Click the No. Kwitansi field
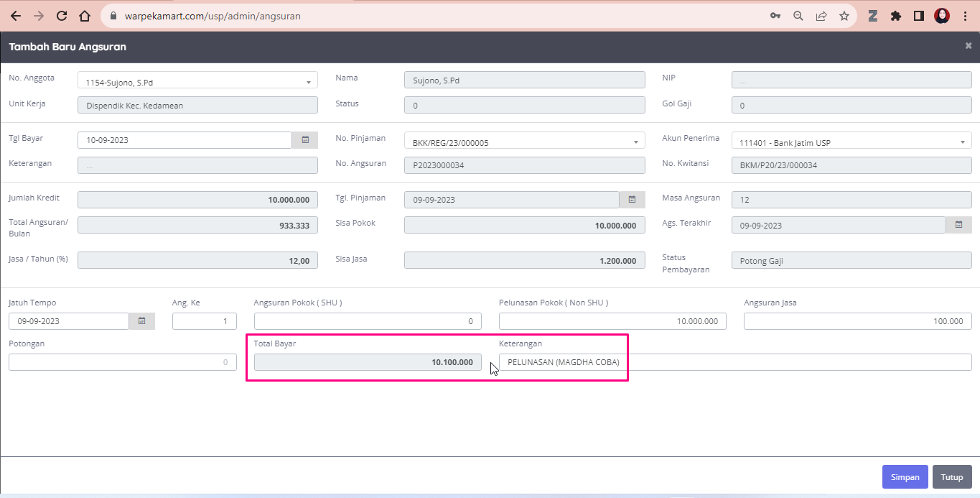 [851, 165]
